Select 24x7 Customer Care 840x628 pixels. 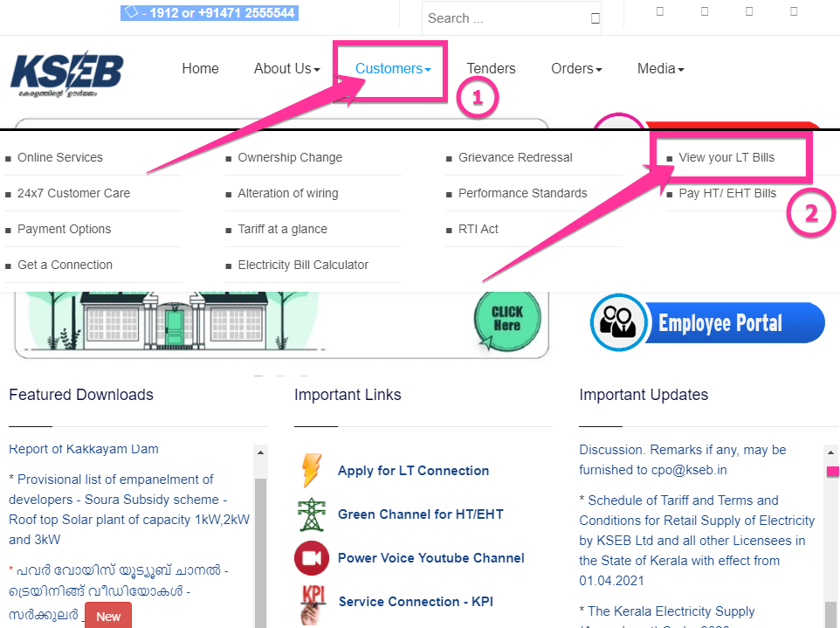tap(73, 193)
